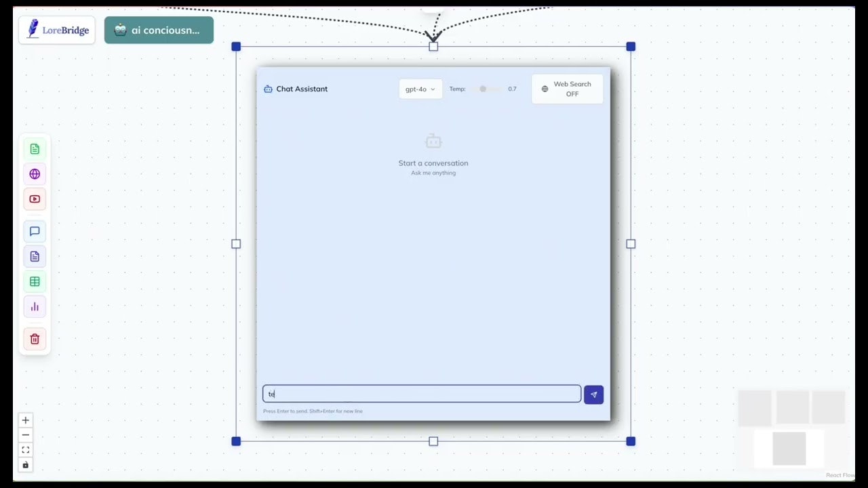Click the temperature value 0.7
This screenshot has height=488, width=868.
pyautogui.click(x=512, y=89)
